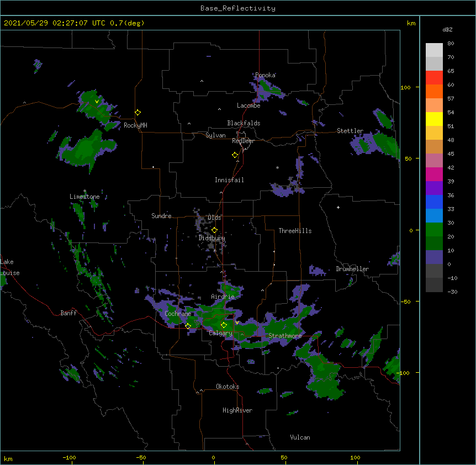Viewport: 476px width, 465px height.
Task: Click the Cochrane town label
Action: tap(178, 314)
